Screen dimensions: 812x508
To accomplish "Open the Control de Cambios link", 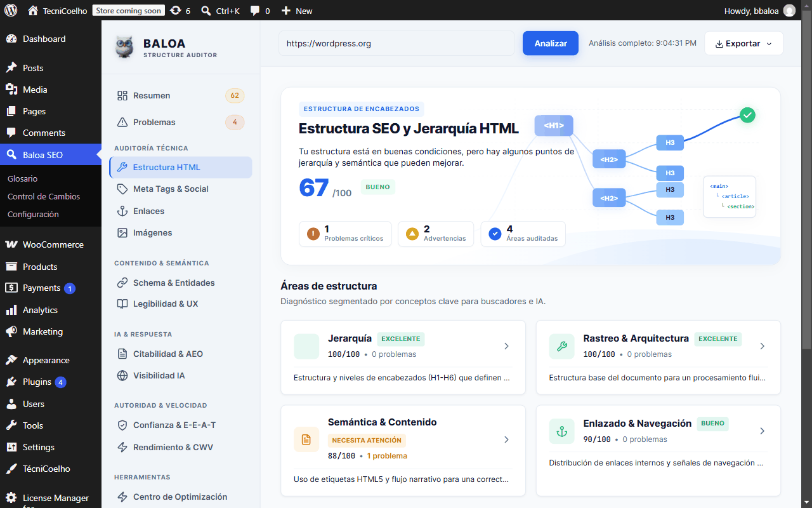I will [44, 196].
